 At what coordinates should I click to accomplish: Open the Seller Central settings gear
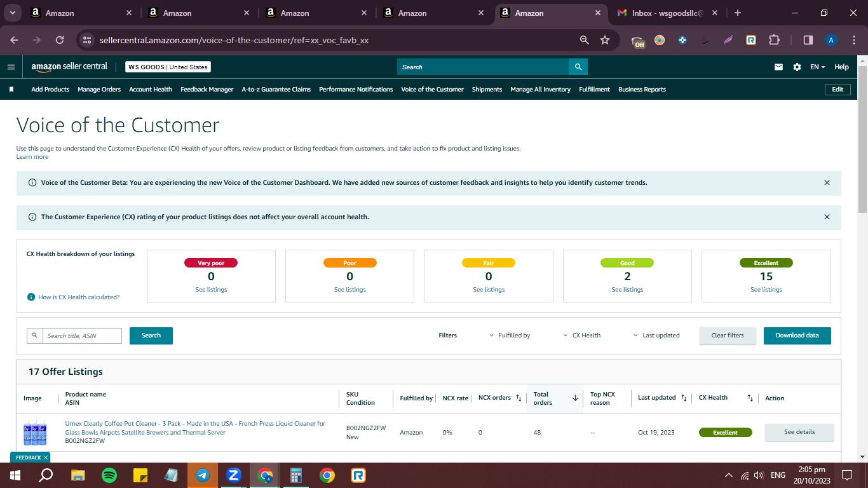point(797,67)
